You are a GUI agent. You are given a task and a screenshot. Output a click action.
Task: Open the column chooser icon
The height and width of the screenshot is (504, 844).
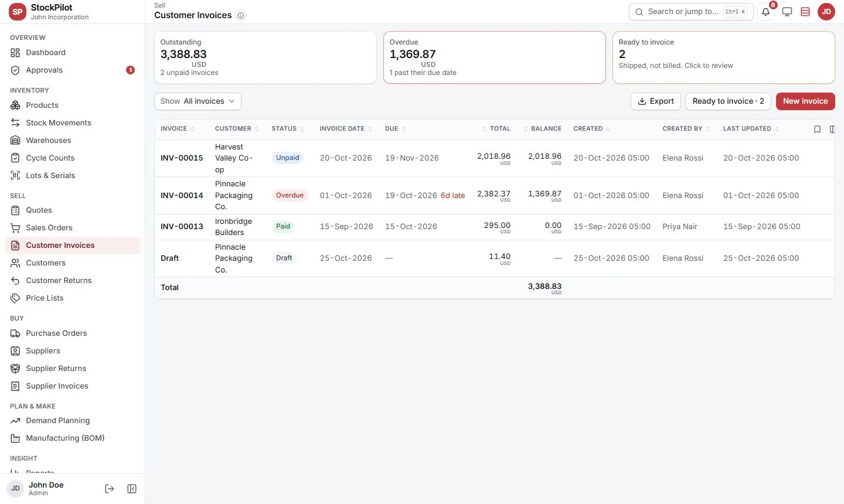click(x=832, y=130)
